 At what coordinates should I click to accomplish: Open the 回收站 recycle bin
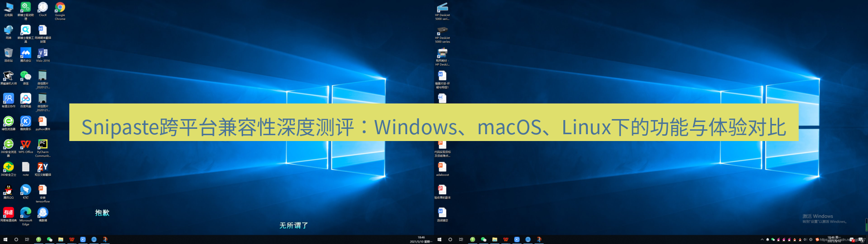pos(8,55)
